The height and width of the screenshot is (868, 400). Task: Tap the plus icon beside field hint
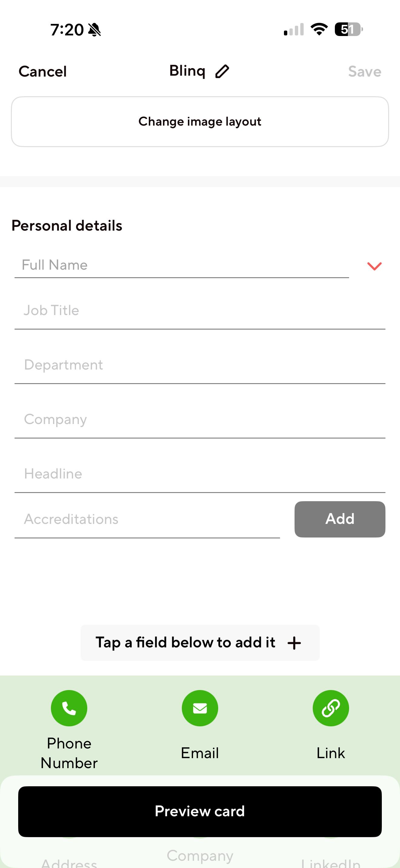[x=294, y=643]
